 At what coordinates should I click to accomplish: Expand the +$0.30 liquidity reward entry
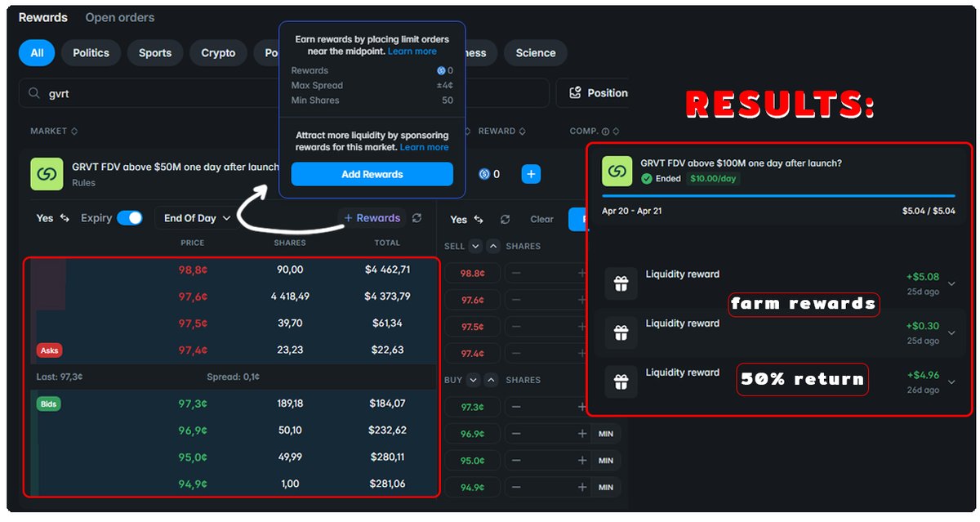[951, 332]
